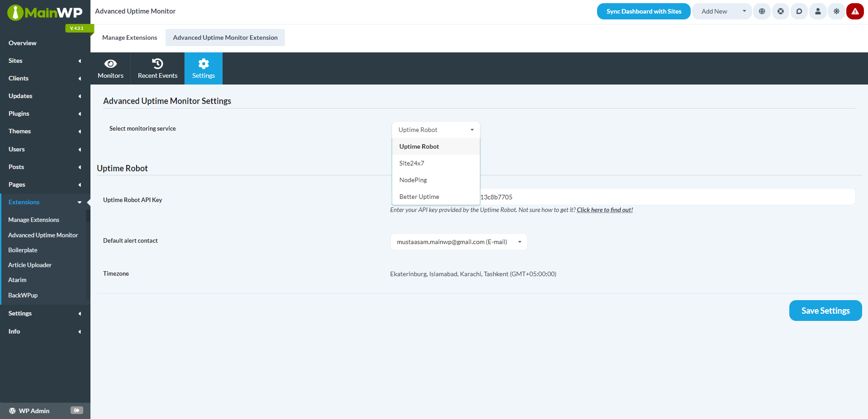Click the WordPress icon beside WP Admin
868x419 pixels.
pos(12,411)
